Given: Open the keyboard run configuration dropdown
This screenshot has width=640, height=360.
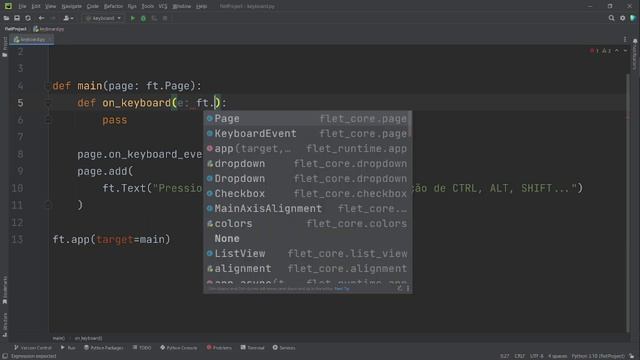Looking at the screenshot, I should [103, 18].
